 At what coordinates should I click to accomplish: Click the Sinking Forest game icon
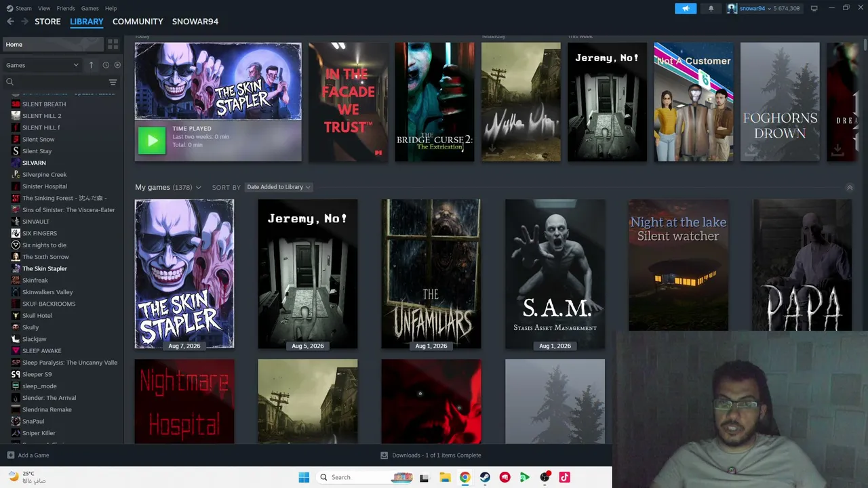coord(16,198)
